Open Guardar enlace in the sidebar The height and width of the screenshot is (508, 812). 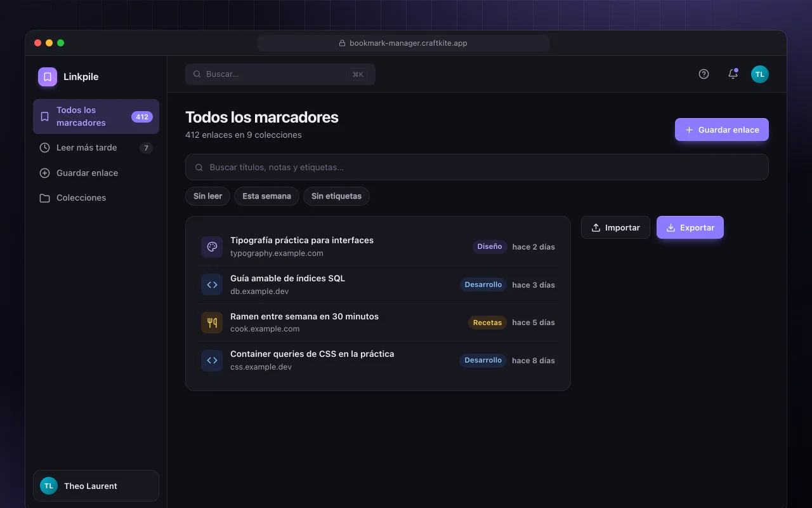[96, 173]
